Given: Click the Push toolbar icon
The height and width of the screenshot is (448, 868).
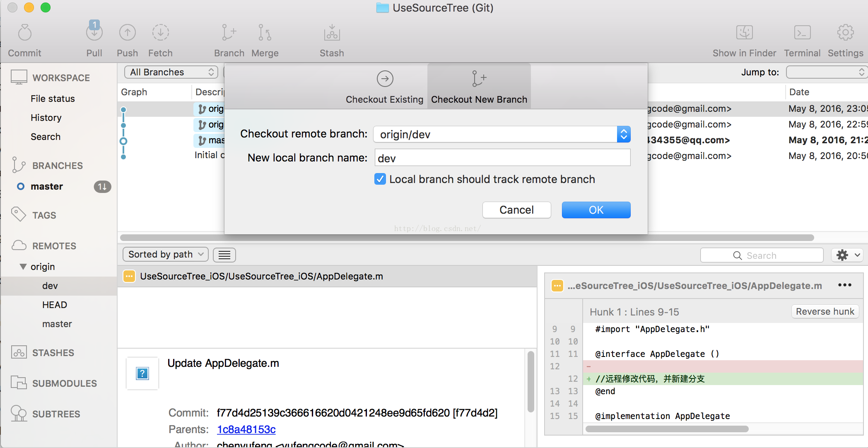Looking at the screenshot, I should (127, 33).
